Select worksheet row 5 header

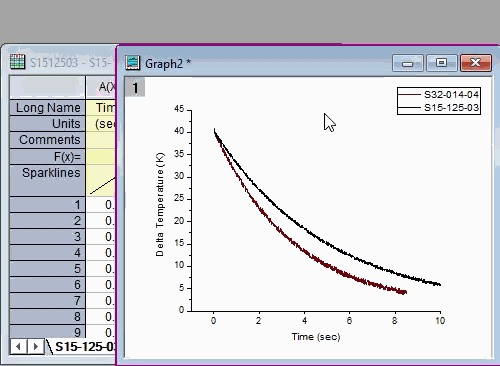[47, 269]
